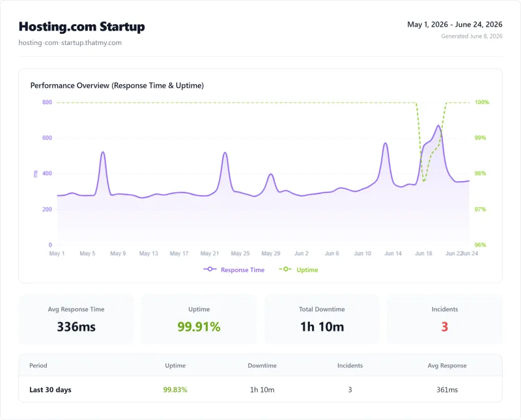Click the Incidents card label
The width and height of the screenshot is (521, 420).
pyautogui.click(x=445, y=309)
